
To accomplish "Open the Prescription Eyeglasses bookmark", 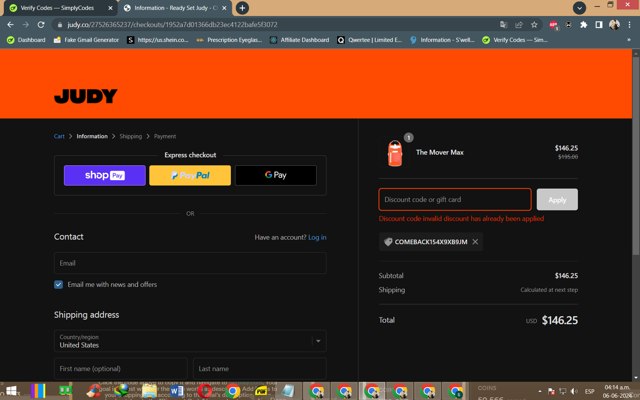I will click(x=229, y=40).
